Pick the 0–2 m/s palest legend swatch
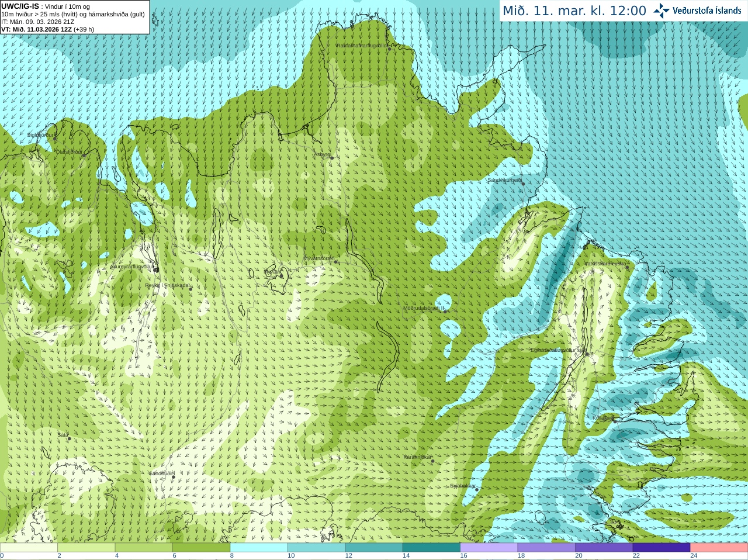Image resolution: width=748 pixels, height=560 pixels. (x=29, y=548)
